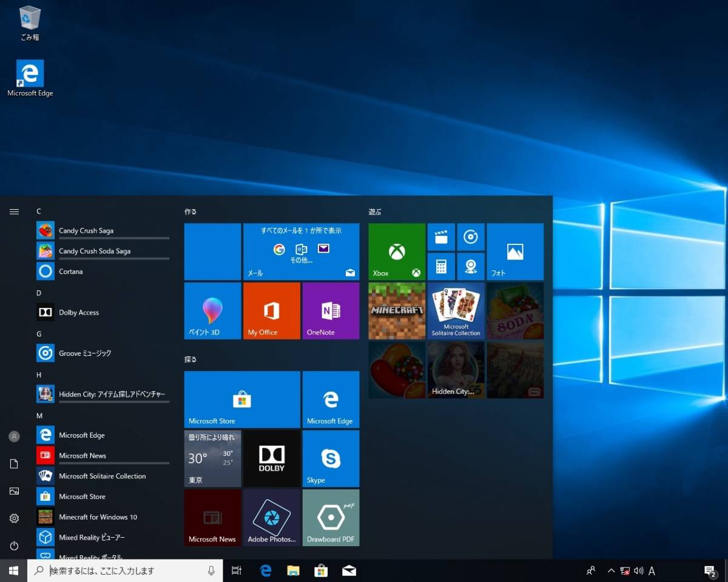Image resolution: width=728 pixels, height=582 pixels.
Task: Click the Windows Start button
Action: 13,570
